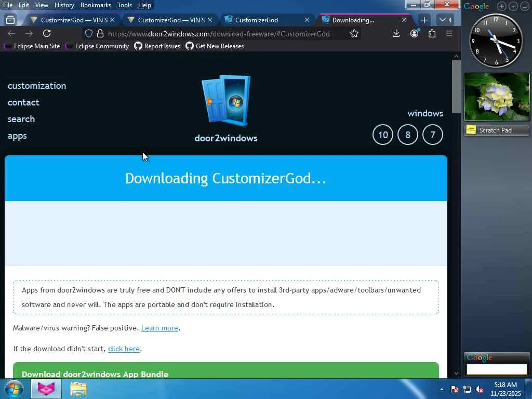The height and width of the screenshot is (399, 532).
Task: Select the Windows 8 circle
Action: 408,135
